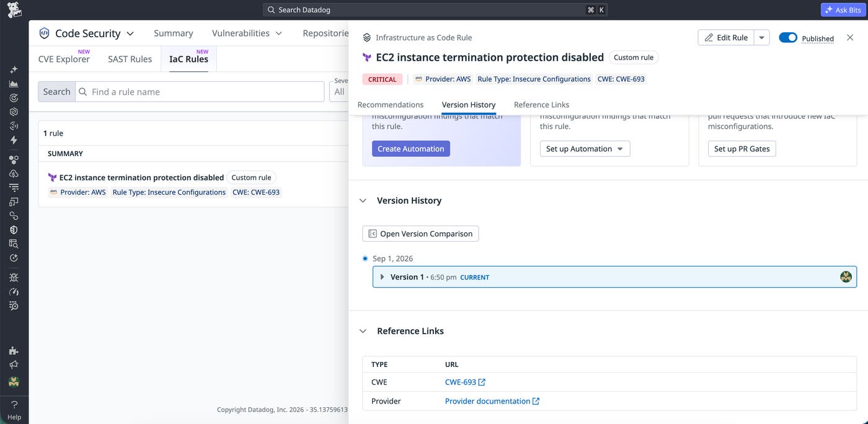Open the speedometer gauge icon in sidebar
This screenshot has width=868, height=424.
[x=14, y=291]
